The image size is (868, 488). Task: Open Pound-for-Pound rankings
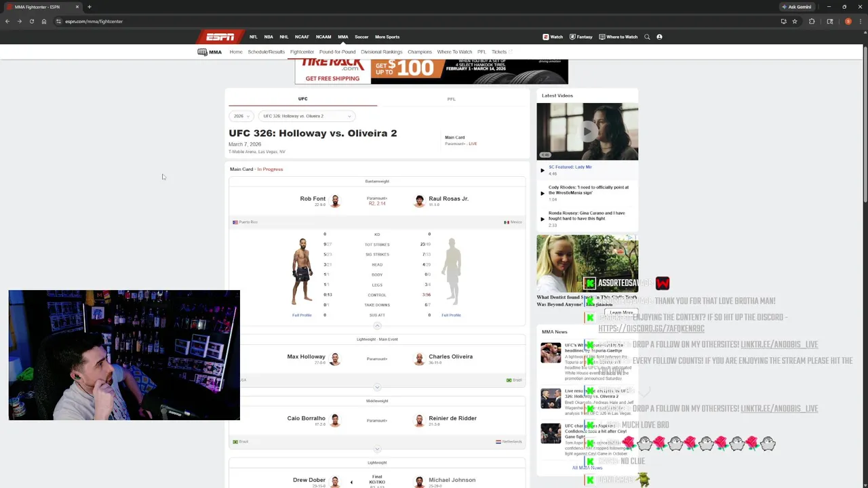tap(337, 52)
